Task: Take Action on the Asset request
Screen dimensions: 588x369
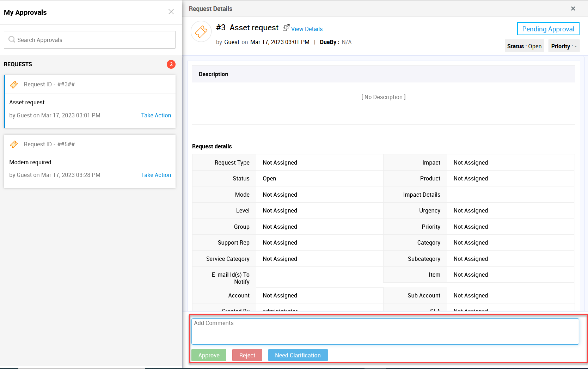Action: (156, 115)
